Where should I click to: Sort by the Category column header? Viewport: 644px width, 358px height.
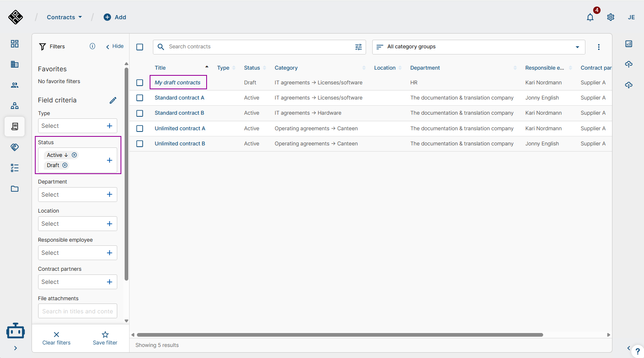tap(286, 68)
